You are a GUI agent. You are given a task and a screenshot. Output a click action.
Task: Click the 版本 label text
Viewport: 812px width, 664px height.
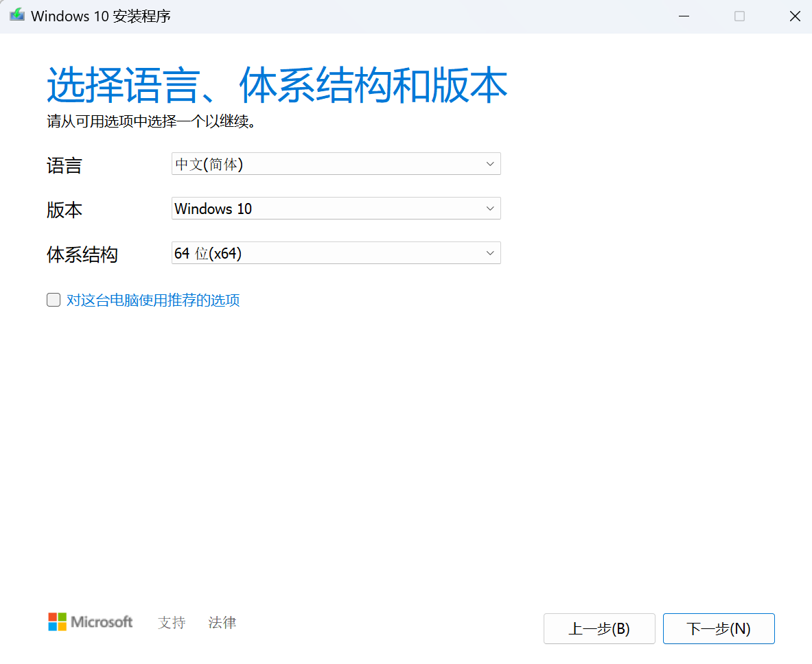pos(65,210)
